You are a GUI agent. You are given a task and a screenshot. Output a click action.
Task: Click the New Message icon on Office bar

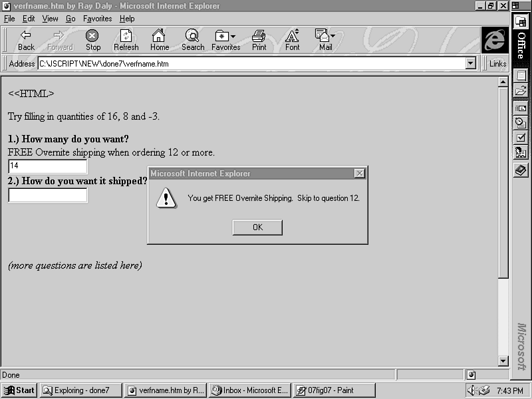[521, 108]
